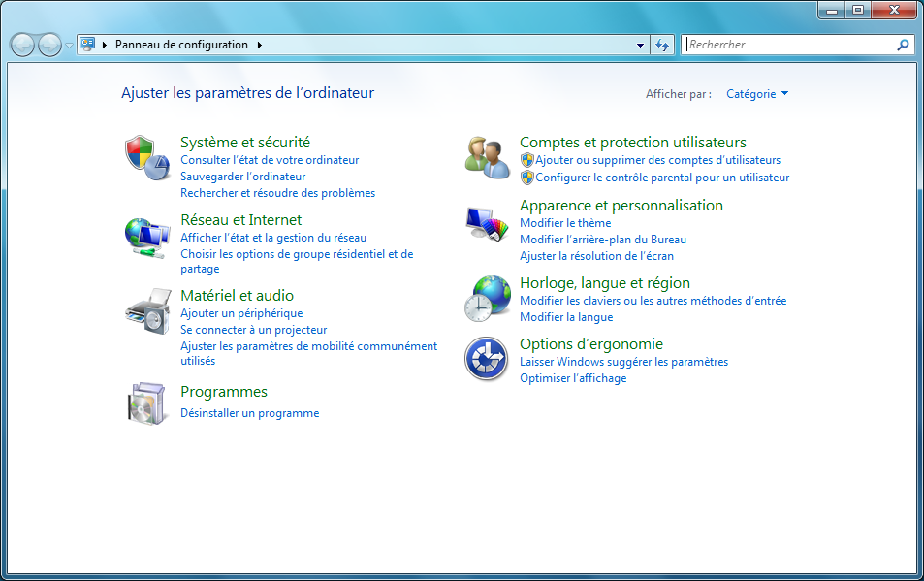The image size is (924, 581).
Task: Click the Back navigation arrow button
Action: [22, 45]
